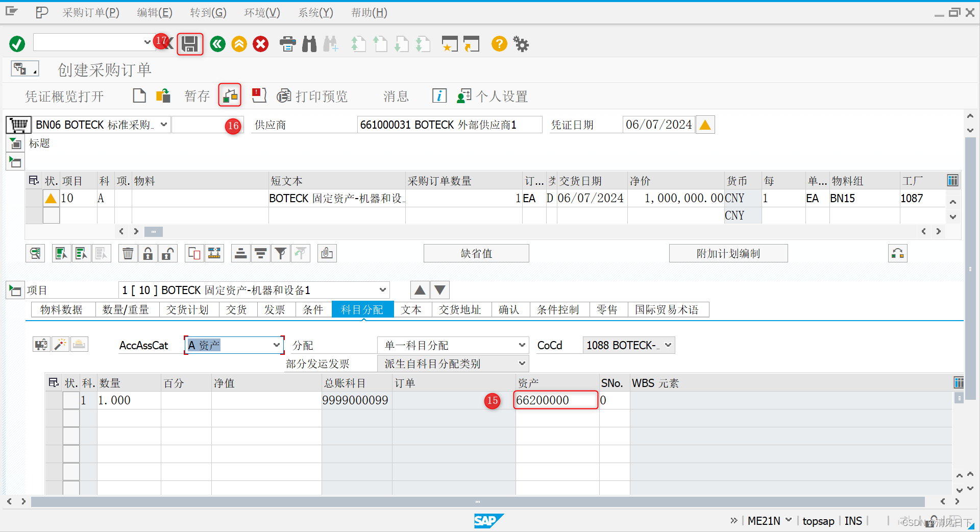Configure account assignment table columns icon
The width and height of the screenshot is (980, 532).
(x=959, y=382)
